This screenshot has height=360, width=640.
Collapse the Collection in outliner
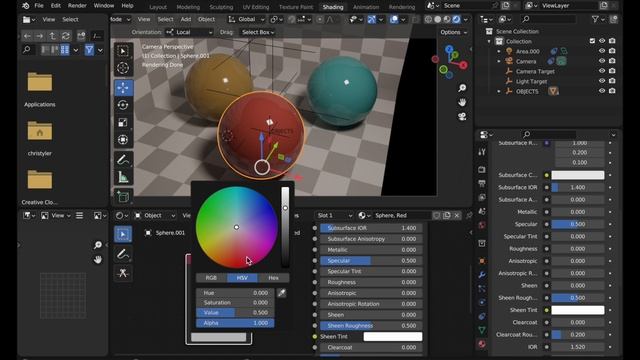(489, 41)
